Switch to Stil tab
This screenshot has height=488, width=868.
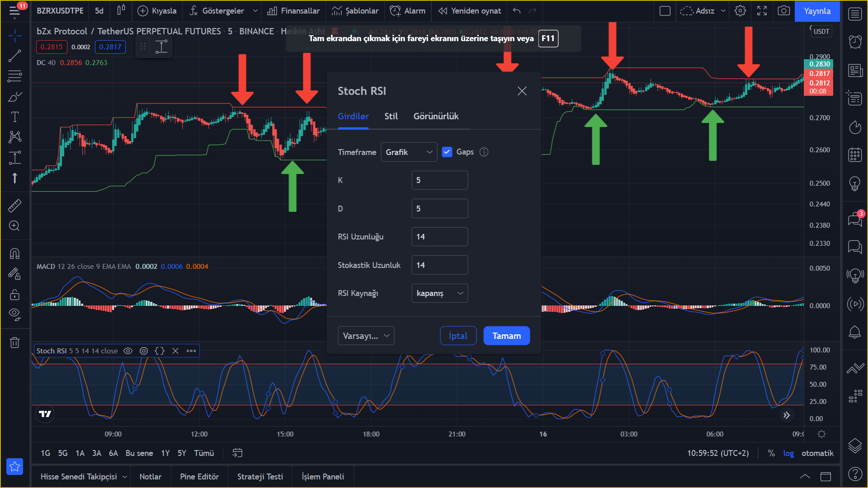coord(391,116)
